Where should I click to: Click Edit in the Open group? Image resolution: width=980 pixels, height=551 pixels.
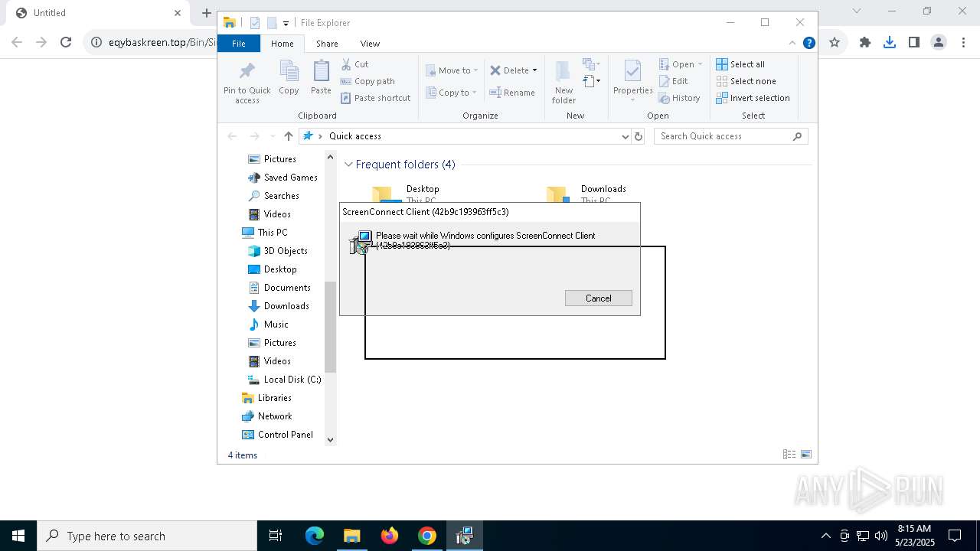coord(673,81)
